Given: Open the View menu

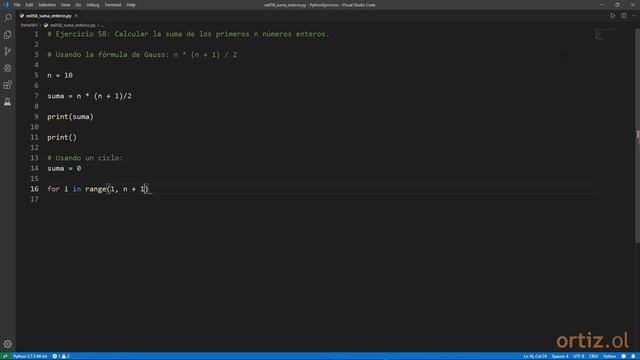Looking at the screenshot, I should point(66,5).
